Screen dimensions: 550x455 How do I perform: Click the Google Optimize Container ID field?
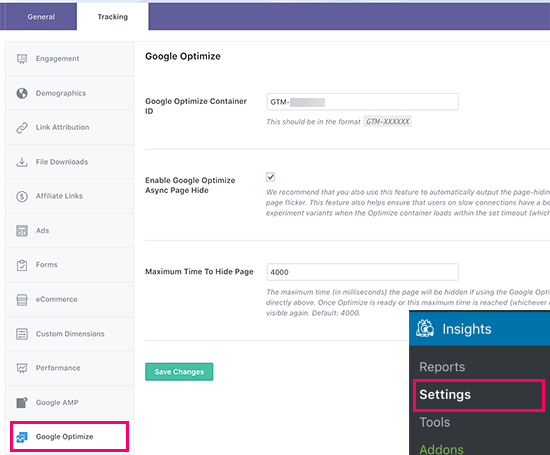click(362, 102)
